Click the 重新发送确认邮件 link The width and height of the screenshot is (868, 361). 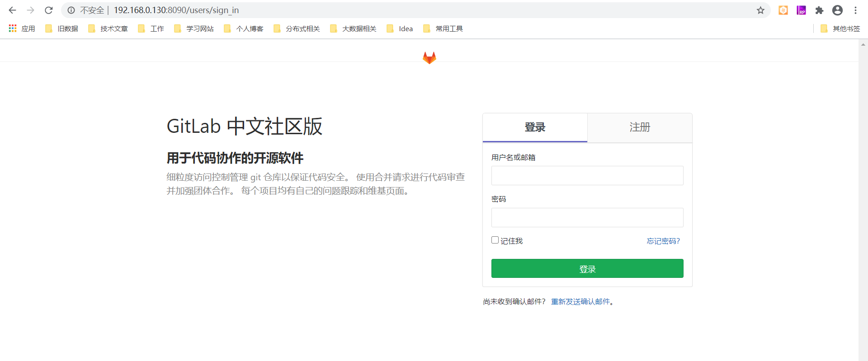580,301
